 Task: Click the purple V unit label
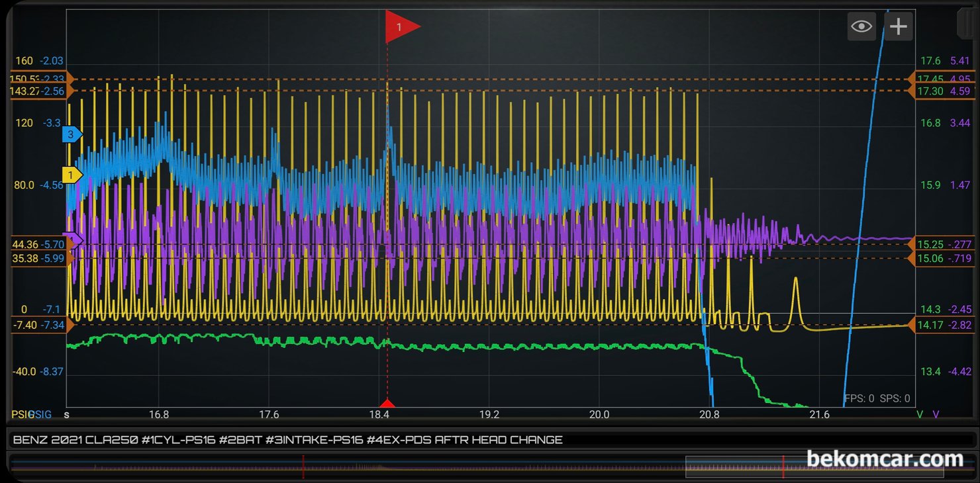pos(936,415)
